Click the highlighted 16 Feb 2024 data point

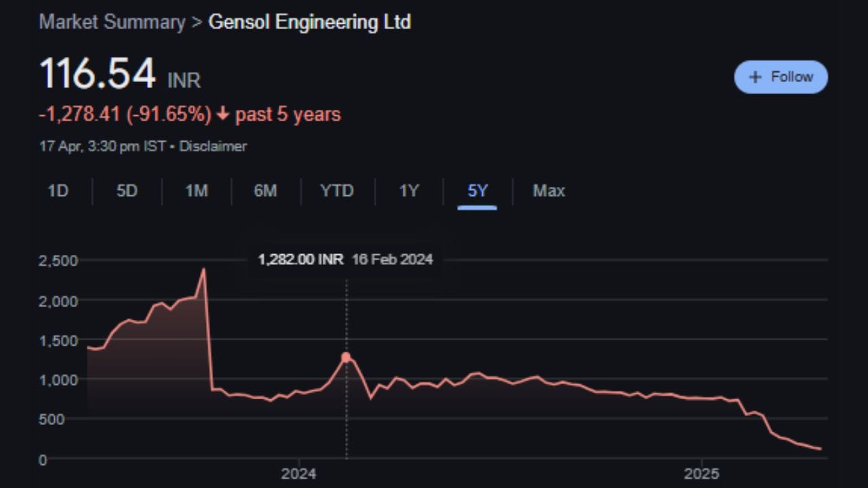346,357
